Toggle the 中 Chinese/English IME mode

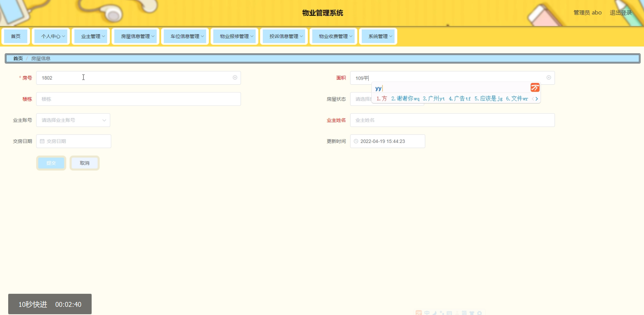coord(427,313)
